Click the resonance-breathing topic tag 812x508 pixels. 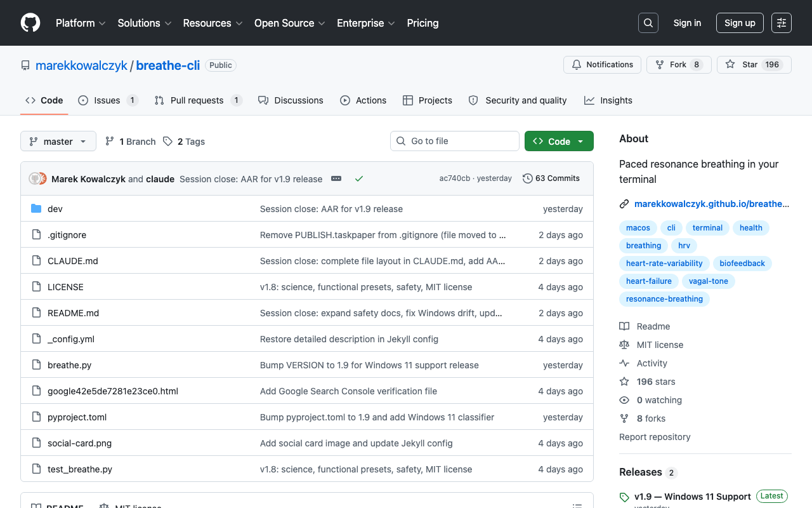click(x=664, y=299)
